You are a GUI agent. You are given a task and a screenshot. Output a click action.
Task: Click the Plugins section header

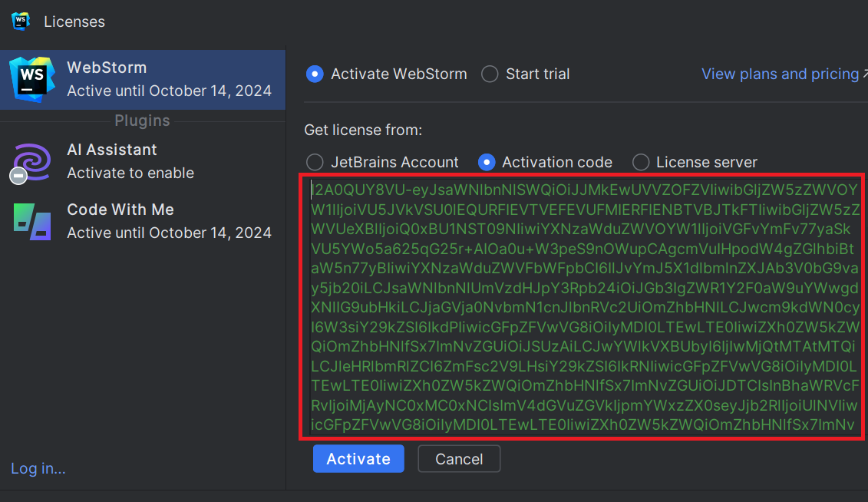(x=142, y=121)
